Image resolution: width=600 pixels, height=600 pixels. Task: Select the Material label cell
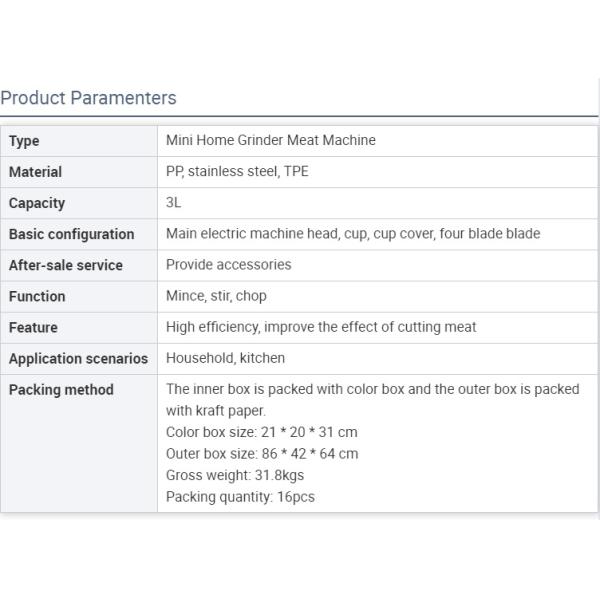click(35, 172)
